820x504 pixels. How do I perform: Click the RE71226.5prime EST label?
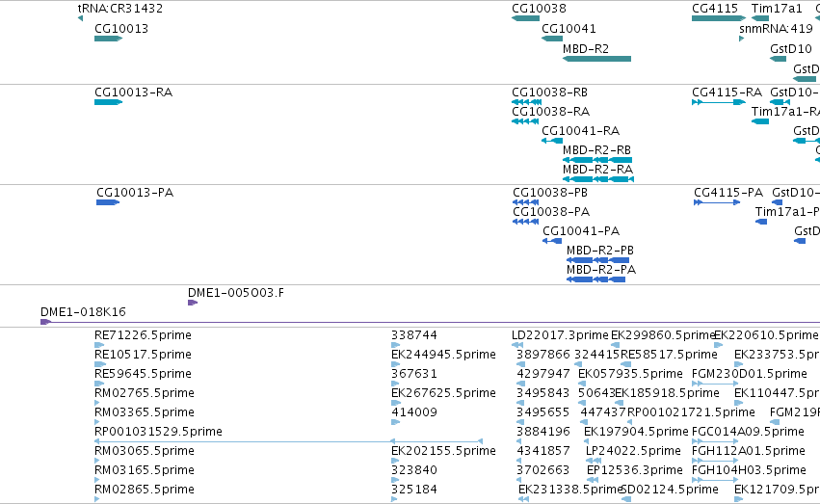click(x=143, y=335)
